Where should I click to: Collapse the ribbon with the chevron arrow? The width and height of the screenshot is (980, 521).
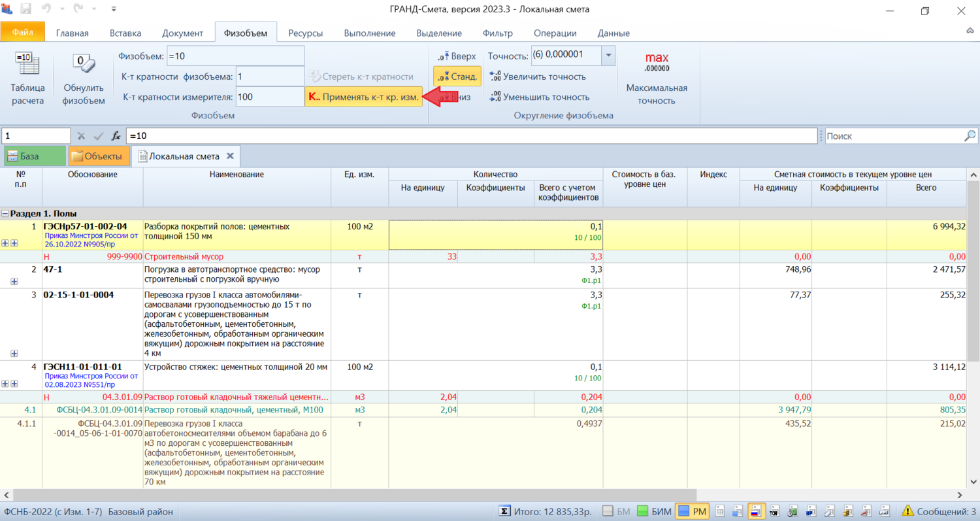(x=970, y=32)
